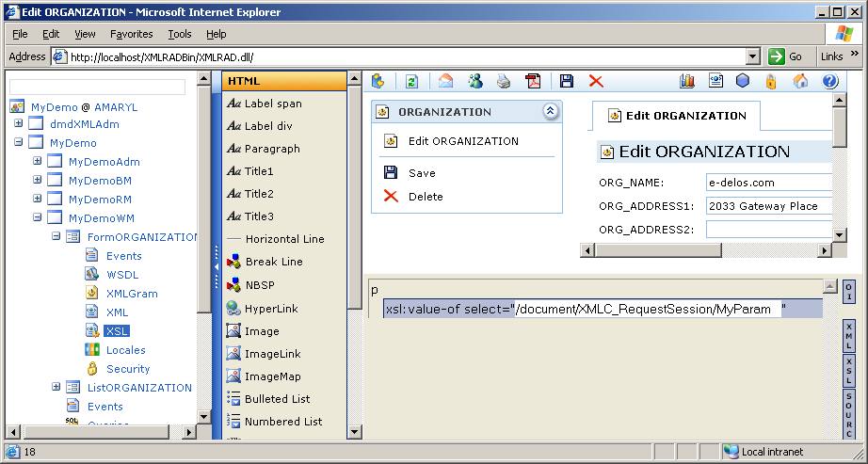Click the Go button next to address bar

click(786, 56)
